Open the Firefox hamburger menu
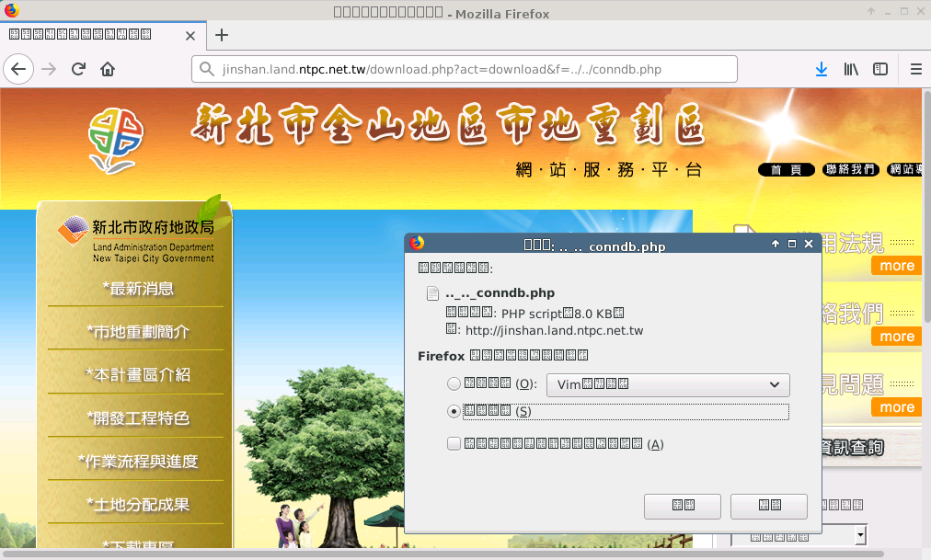The height and width of the screenshot is (560, 931). 916,69
